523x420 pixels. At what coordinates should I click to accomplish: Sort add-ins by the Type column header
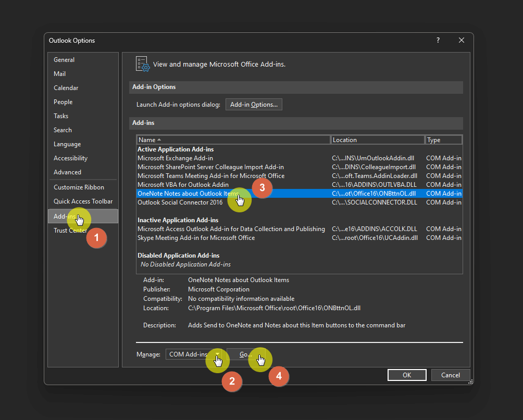[x=443, y=139]
